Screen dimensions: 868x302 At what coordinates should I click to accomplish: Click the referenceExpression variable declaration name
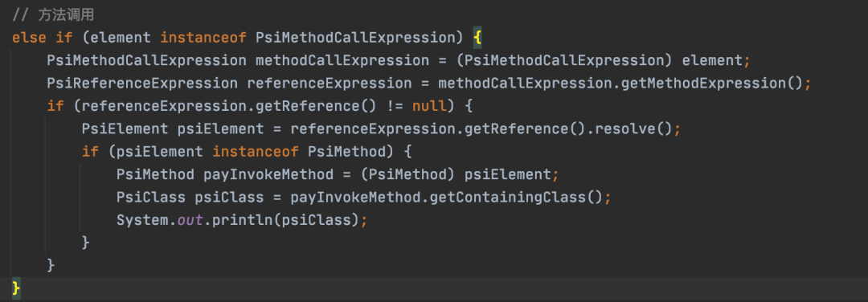point(329,83)
